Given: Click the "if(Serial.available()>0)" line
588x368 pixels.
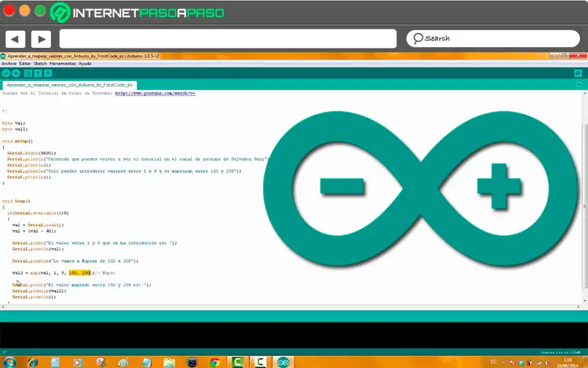Looking at the screenshot, I should point(38,213).
